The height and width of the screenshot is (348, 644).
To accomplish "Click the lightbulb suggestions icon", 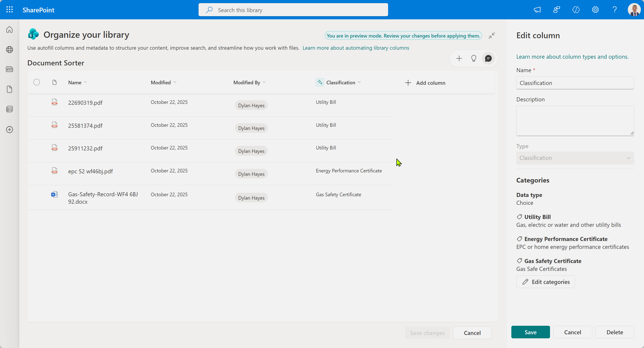I will coord(474,58).
